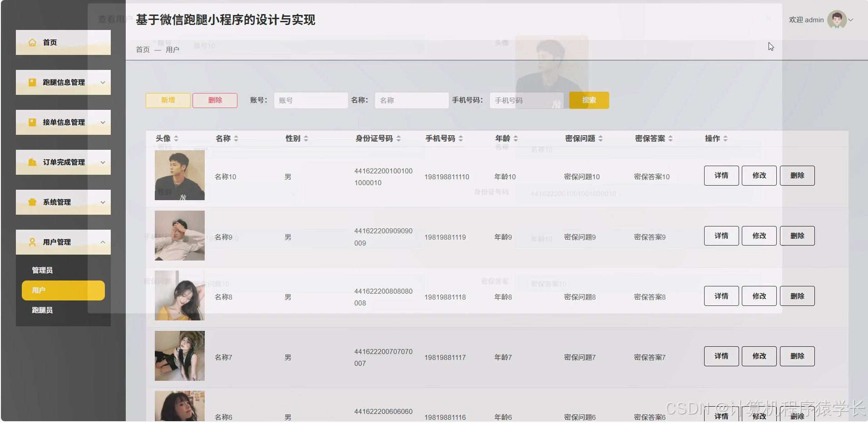
Task: Click 年龄8 cell
Action: (503, 297)
